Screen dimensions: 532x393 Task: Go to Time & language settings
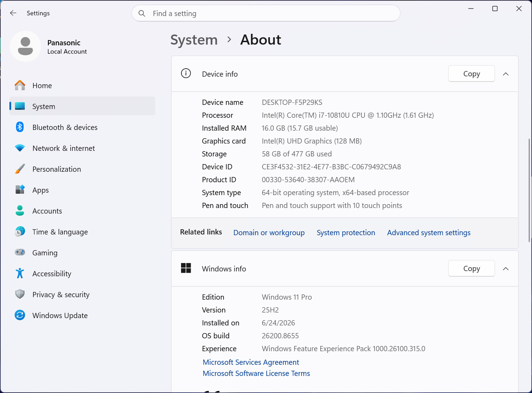(x=83, y=232)
